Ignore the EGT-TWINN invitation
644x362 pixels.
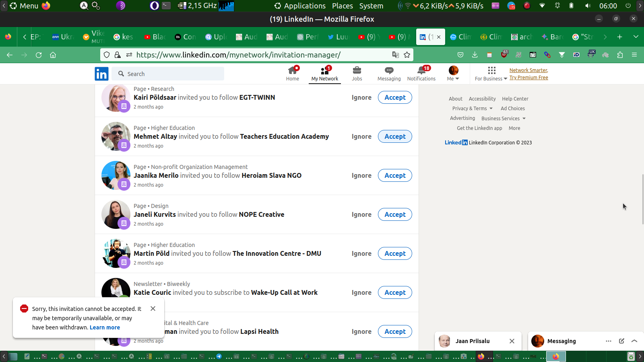point(361,97)
